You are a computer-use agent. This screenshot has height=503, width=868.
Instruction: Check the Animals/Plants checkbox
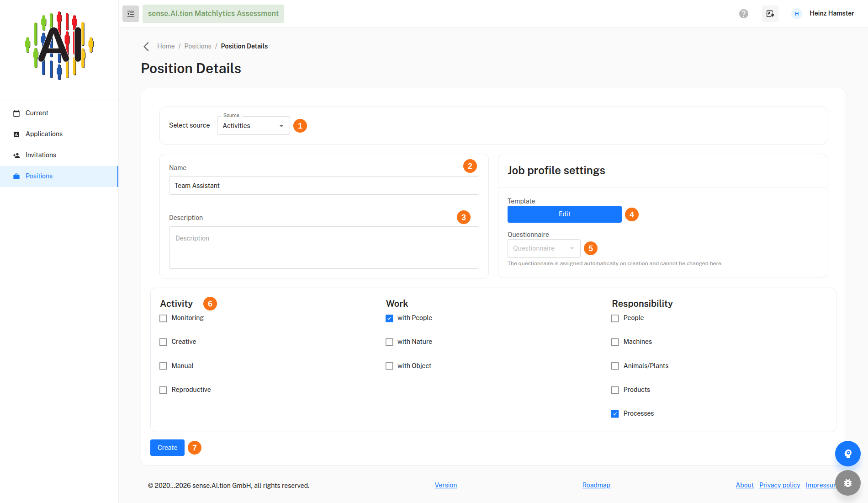point(615,366)
